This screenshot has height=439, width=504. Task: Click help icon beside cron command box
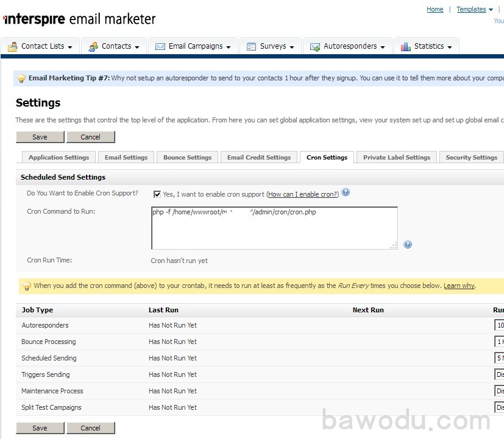[x=408, y=244]
